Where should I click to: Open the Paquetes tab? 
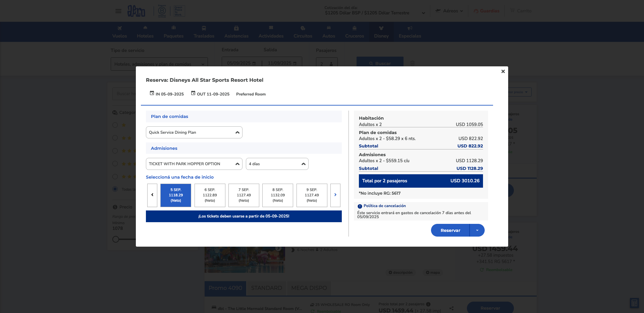pyautogui.click(x=174, y=32)
